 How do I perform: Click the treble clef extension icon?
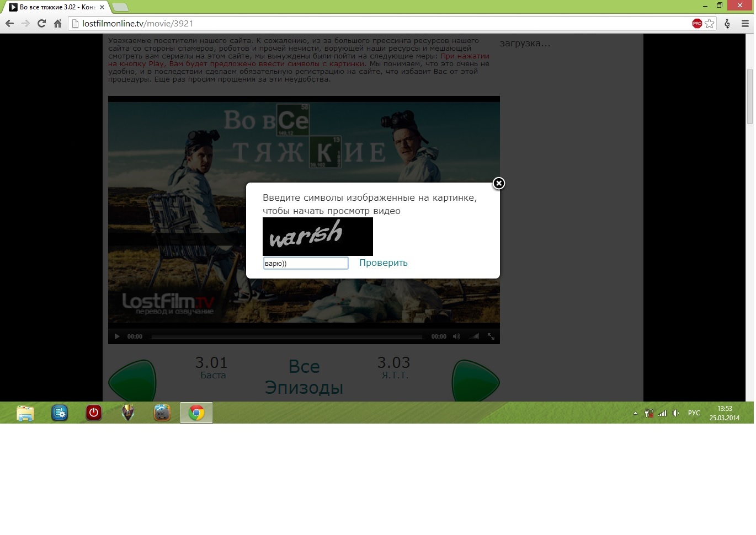(727, 24)
